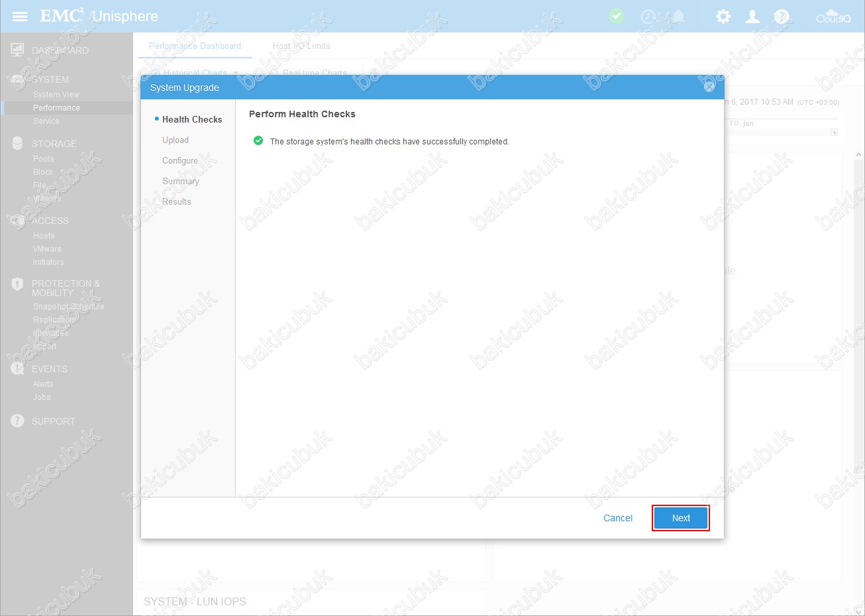Open Pools under Storage
Screen dimensions: 865x616
(44, 159)
